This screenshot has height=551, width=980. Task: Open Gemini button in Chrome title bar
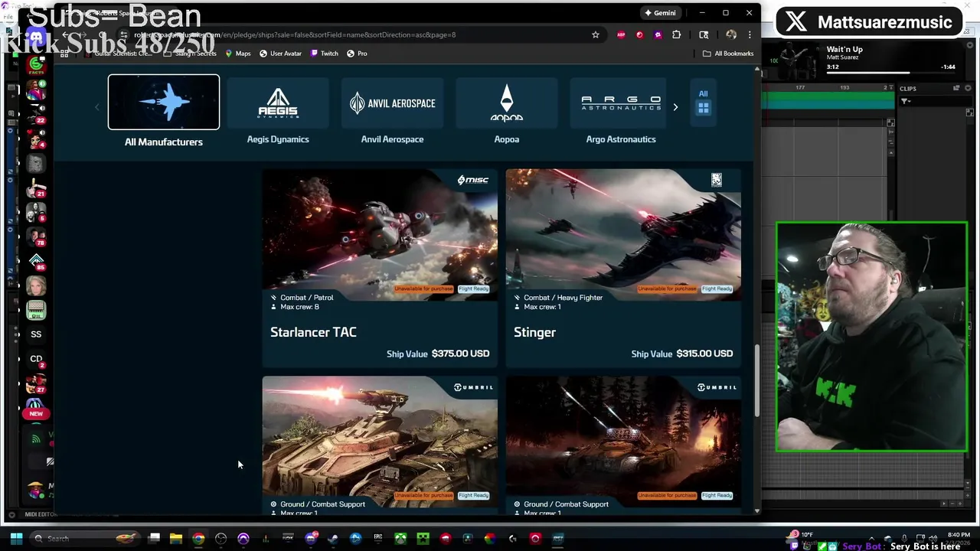pyautogui.click(x=660, y=13)
